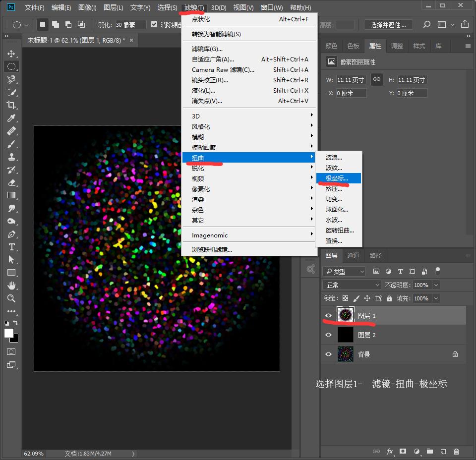Image resolution: width=476 pixels, height=460 pixels.
Task: Click the 羽化 feather value field
Action: [x=130, y=24]
